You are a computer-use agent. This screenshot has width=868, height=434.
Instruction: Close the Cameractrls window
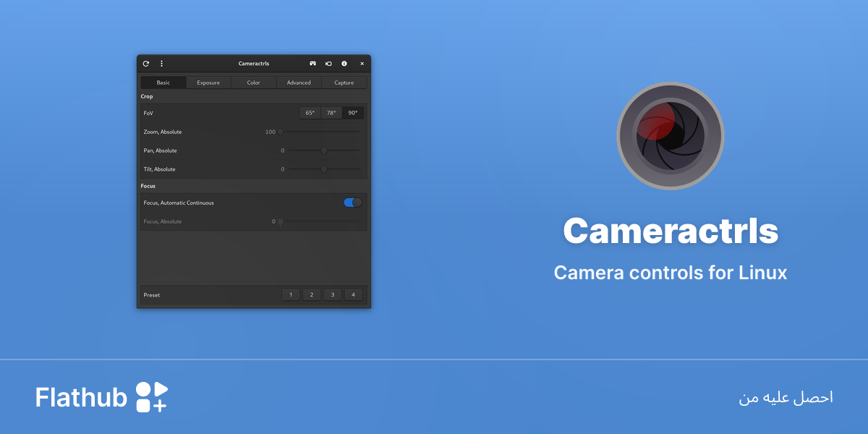pyautogui.click(x=362, y=64)
